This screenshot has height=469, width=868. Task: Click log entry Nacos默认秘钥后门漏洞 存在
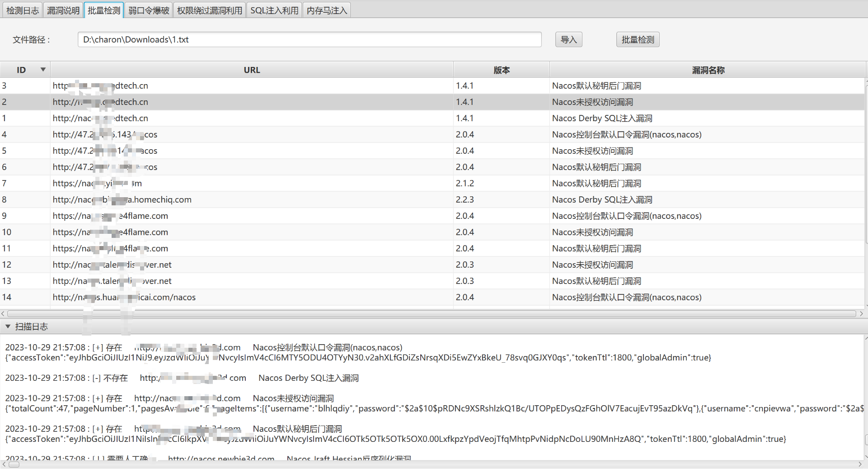coord(174,428)
